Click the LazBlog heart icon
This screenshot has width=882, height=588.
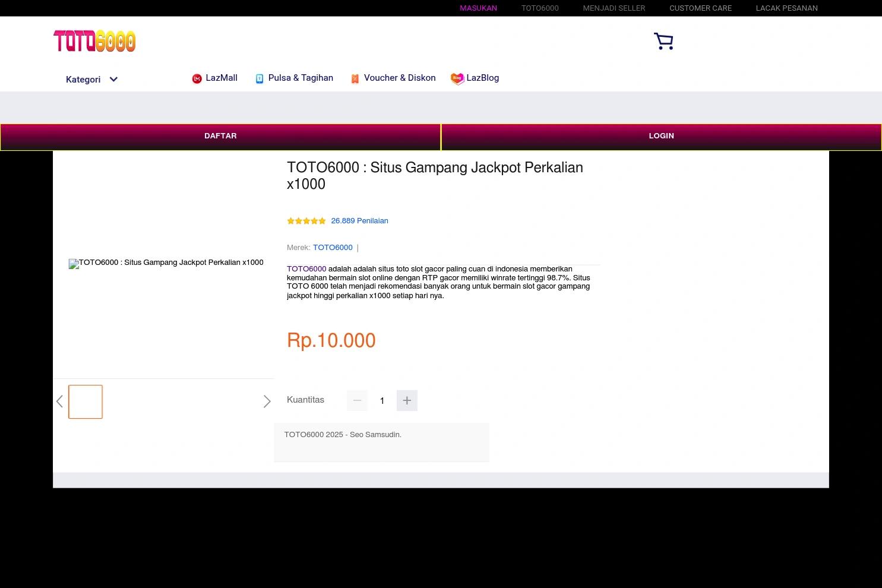point(457,79)
